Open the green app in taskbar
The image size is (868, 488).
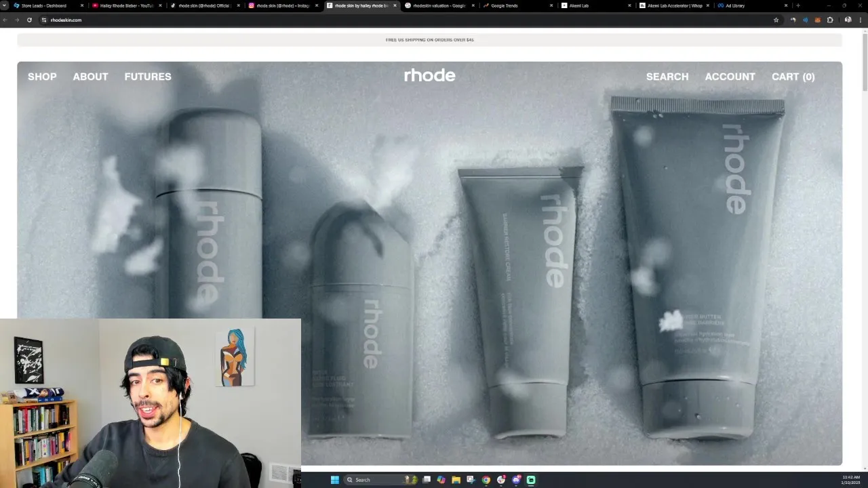coord(531,480)
